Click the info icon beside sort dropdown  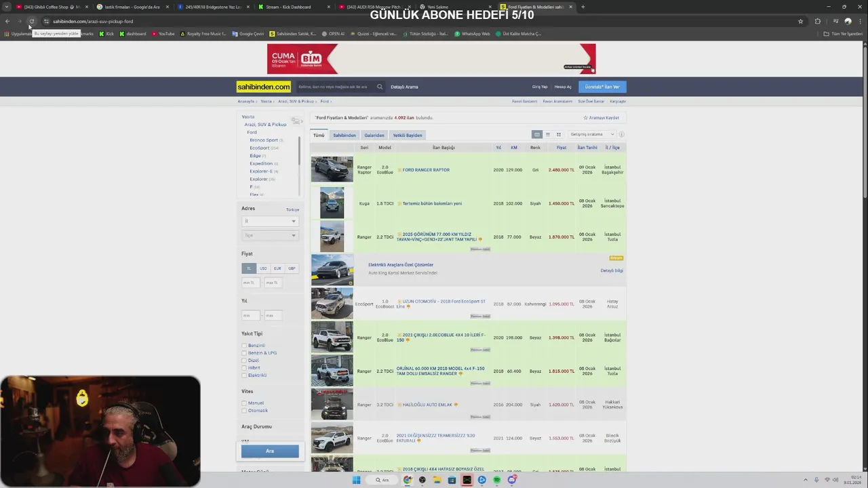click(x=621, y=134)
